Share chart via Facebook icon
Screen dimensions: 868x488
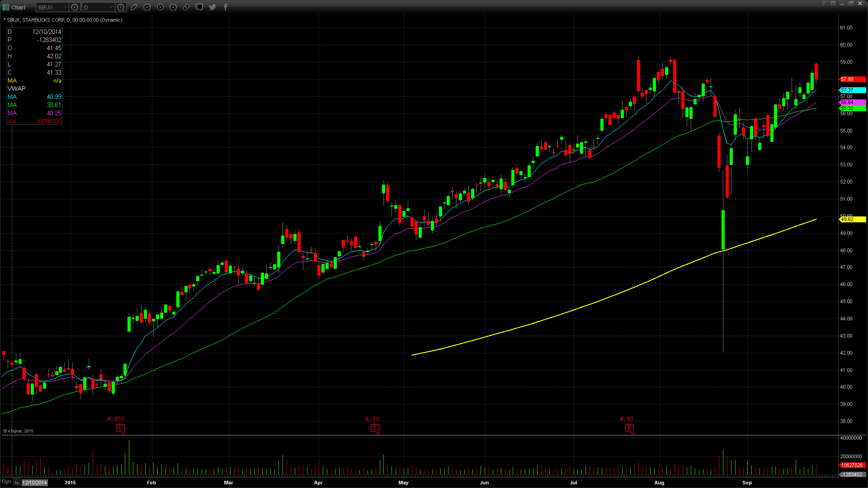(226, 7)
